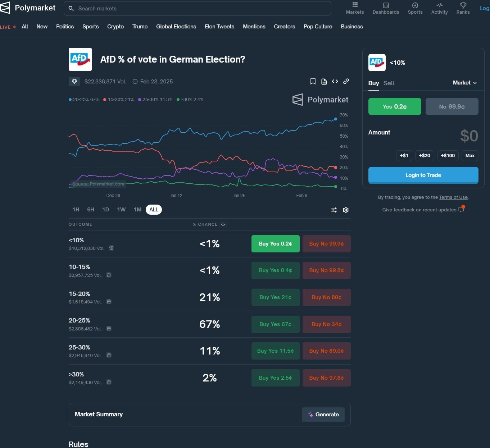The width and height of the screenshot is (490, 448).
Task: Open the Markets grid icon
Action: 355,5
